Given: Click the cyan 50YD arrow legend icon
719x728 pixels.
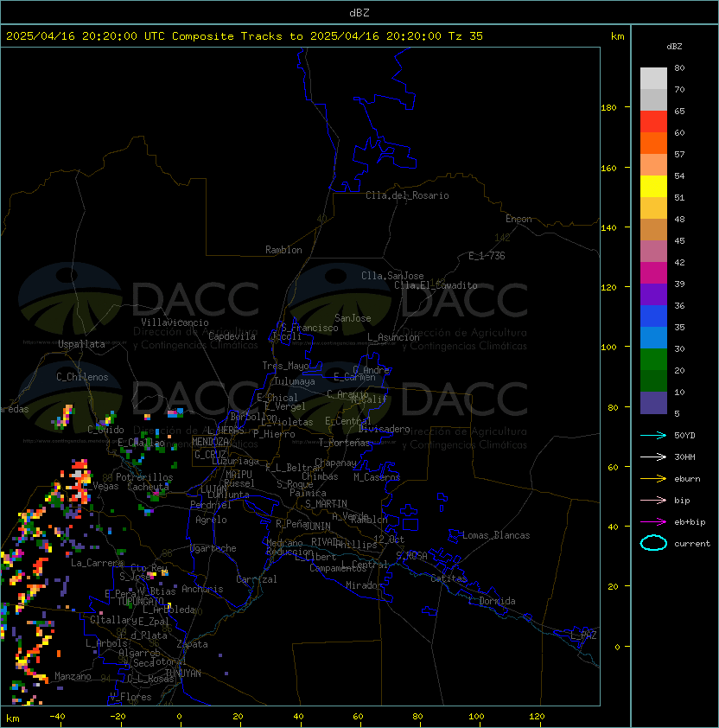Looking at the screenshot, I should point(653,435).
